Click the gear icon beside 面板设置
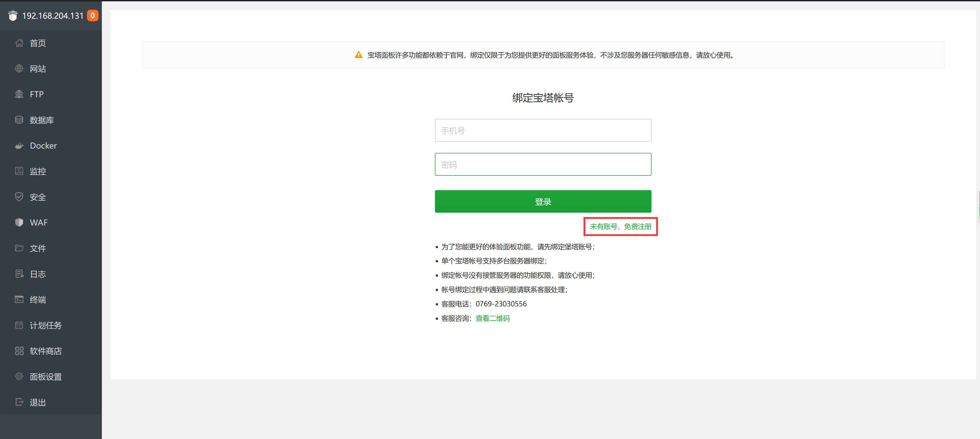The image size is (980, 439). (19, 376)
